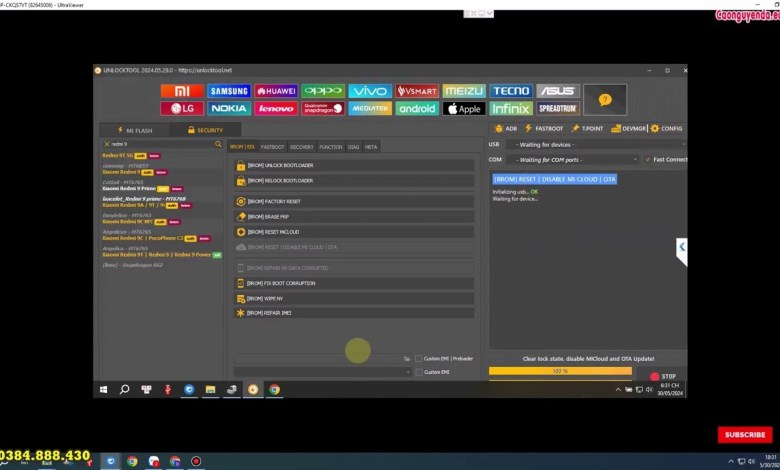
Task: Select the Lenovo brand logo
Action: [x=276, y=108]
